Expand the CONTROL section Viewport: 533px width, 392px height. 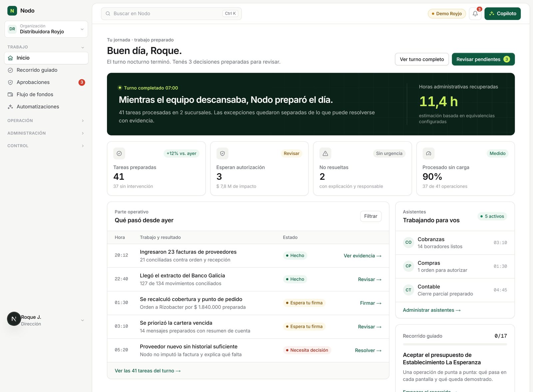click(46, 146)
